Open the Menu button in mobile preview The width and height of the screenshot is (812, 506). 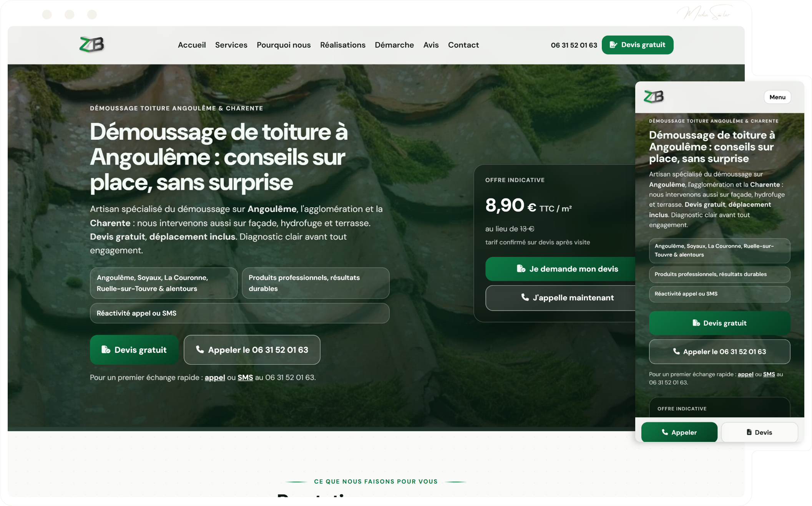pyautogui.click(x=777, y=97)
